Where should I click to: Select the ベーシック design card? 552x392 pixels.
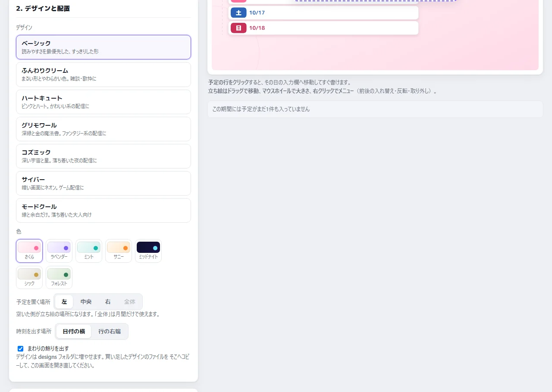pos(103,47)
